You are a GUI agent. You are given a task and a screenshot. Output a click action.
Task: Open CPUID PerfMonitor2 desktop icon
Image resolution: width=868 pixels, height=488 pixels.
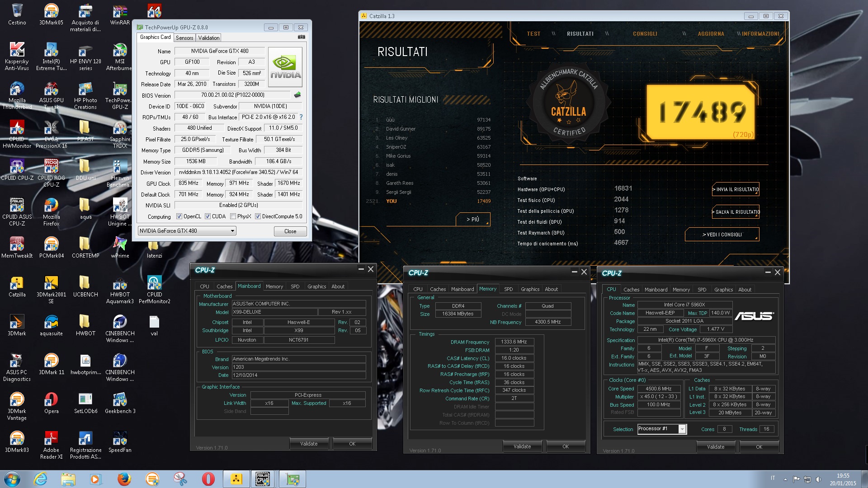(x=154, y=290)
